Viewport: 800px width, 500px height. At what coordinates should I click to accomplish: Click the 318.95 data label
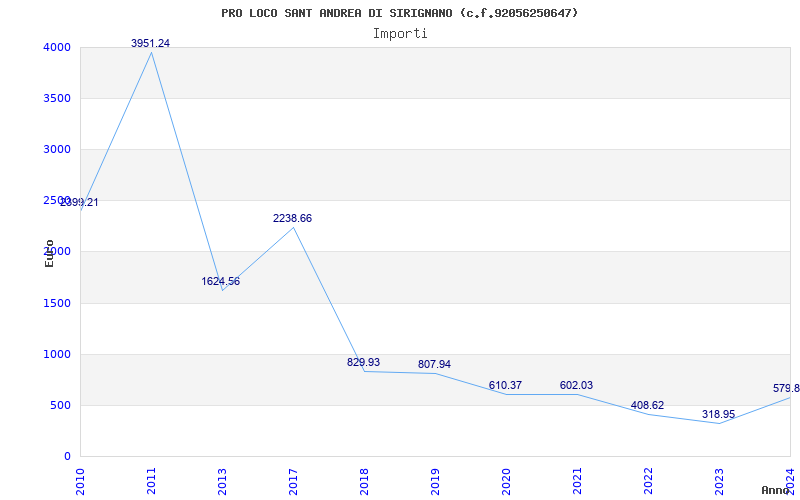[x=718, y=414]
